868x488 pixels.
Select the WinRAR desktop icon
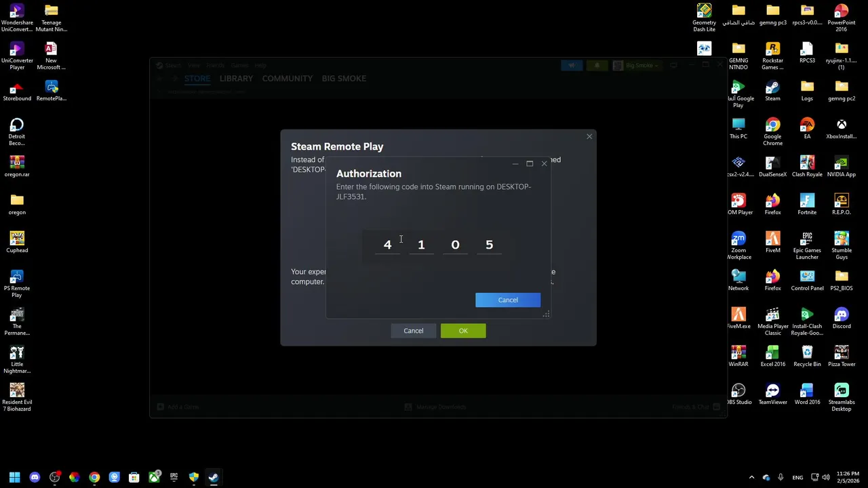point(738,357)
